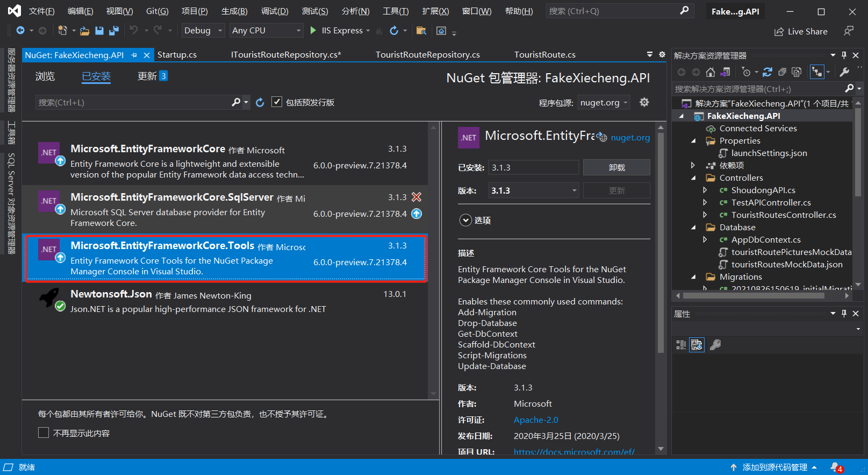Click the open file folder icon
Screen dimensions: 868x475
point(85,31)
